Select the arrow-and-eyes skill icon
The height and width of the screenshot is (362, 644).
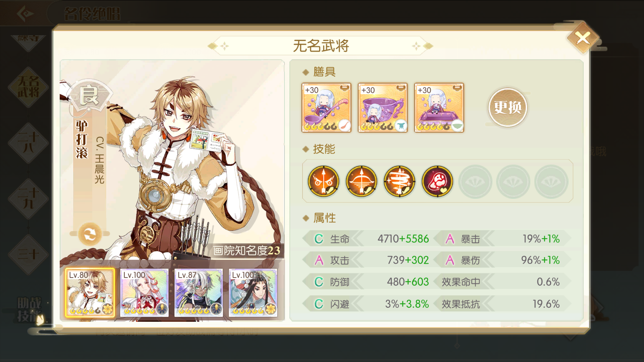pyautogui.click(x=323, y=181)
